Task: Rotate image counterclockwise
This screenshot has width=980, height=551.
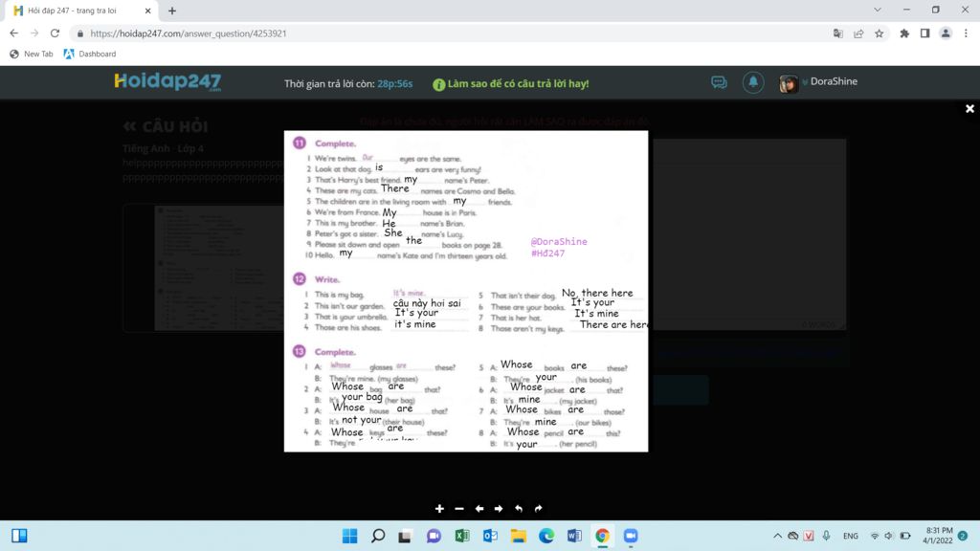Action: click(x=519, y=509)
